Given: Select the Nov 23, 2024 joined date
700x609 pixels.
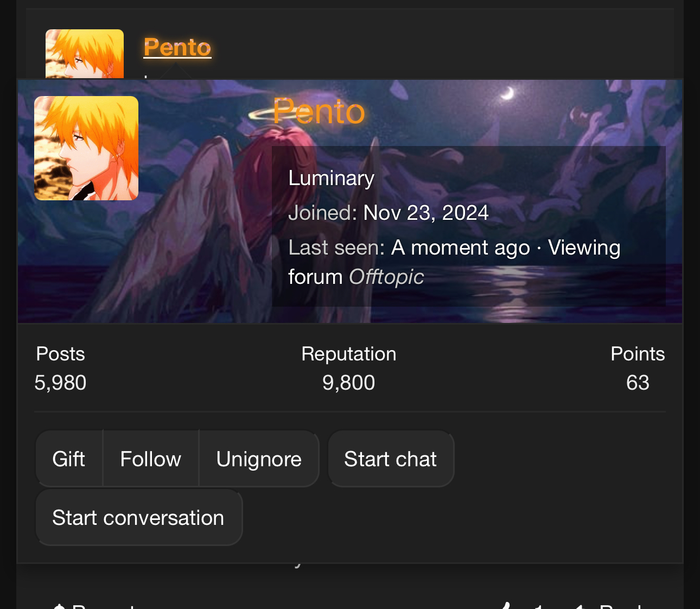Looking at the screenshot, I should pos(426,213).
